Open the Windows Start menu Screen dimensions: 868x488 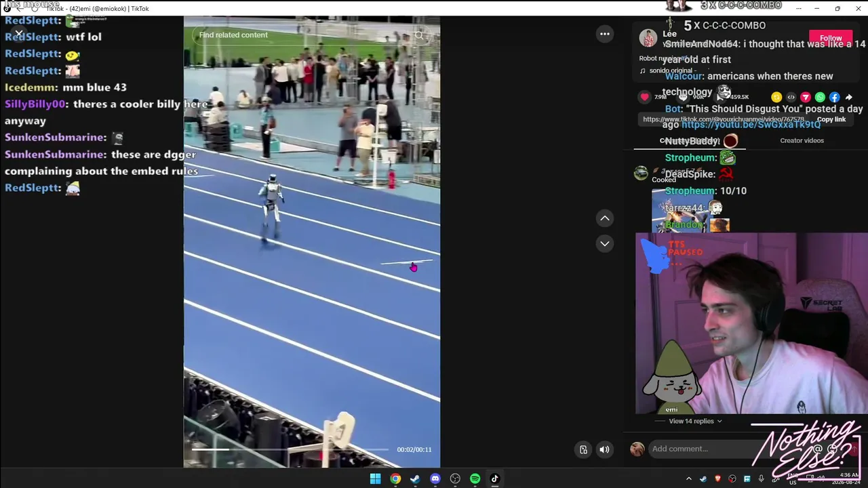[x=375, y=479]
